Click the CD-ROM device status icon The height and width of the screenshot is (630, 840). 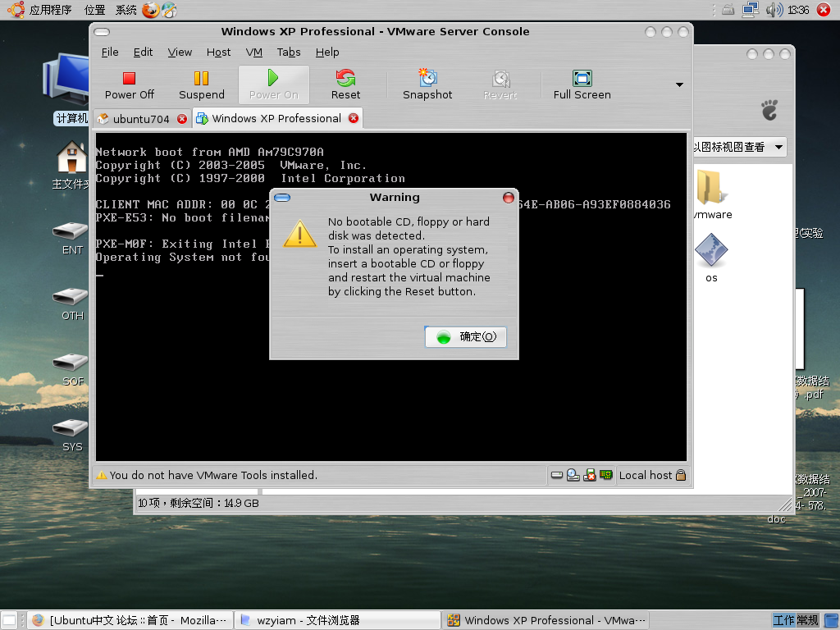point(573,475)
